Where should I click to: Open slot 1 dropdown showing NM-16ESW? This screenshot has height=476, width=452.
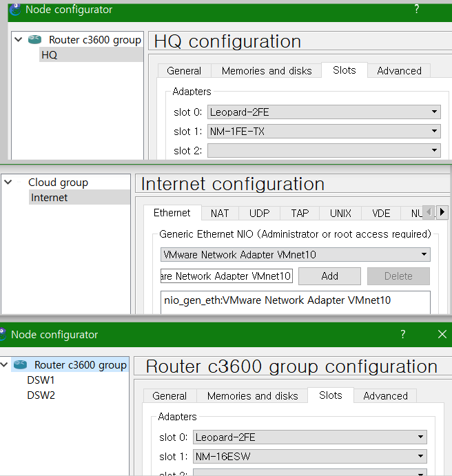coord(310,456)
